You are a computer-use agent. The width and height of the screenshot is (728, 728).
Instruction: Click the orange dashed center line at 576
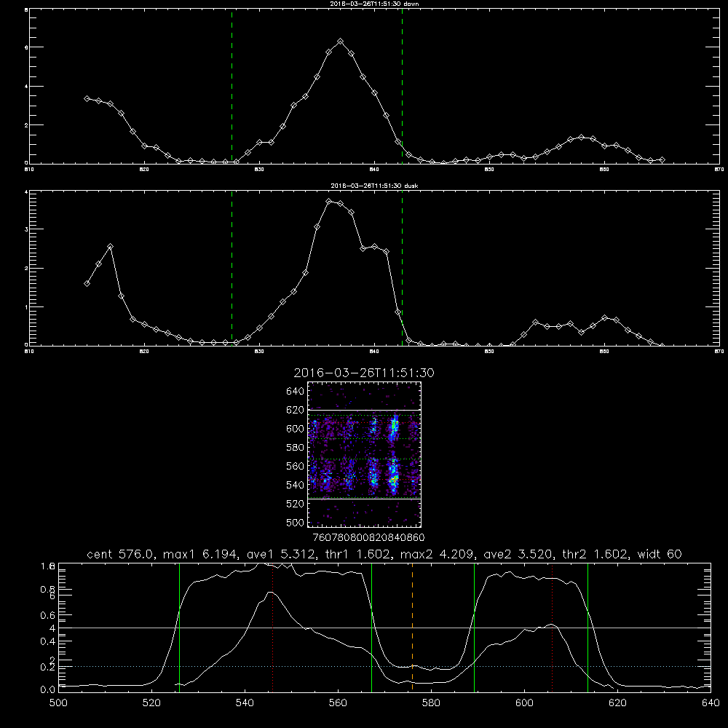412,627
